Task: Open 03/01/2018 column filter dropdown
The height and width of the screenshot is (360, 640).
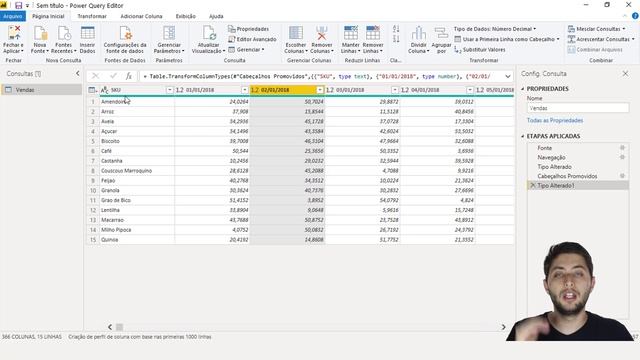Action: (395, 90)
